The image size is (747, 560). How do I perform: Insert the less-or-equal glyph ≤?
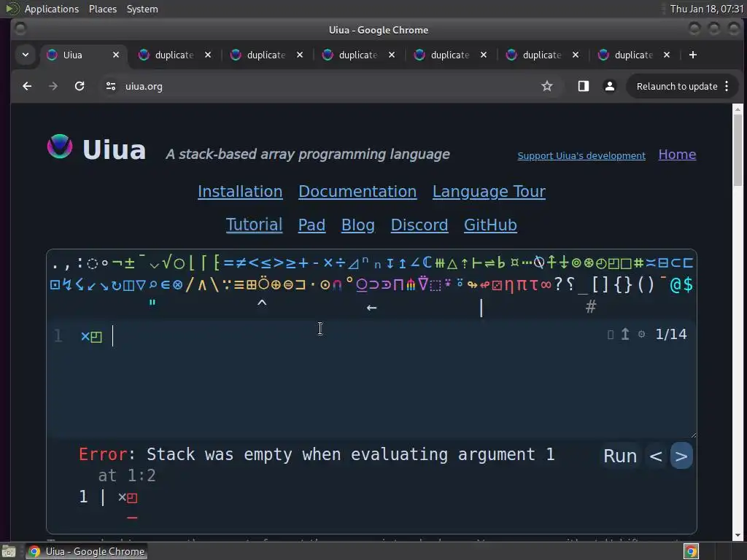tap(266, 262)
